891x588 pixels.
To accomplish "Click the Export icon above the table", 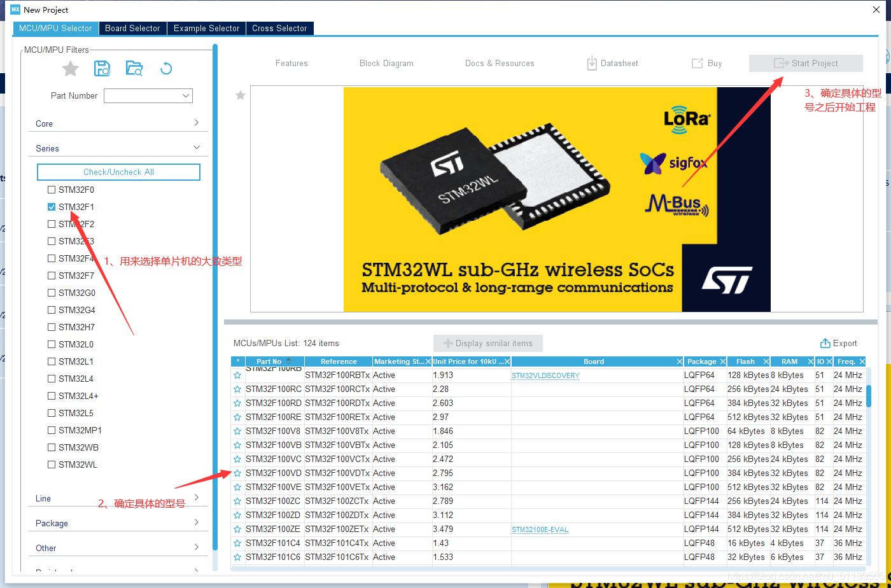I will tap(825, 343).
